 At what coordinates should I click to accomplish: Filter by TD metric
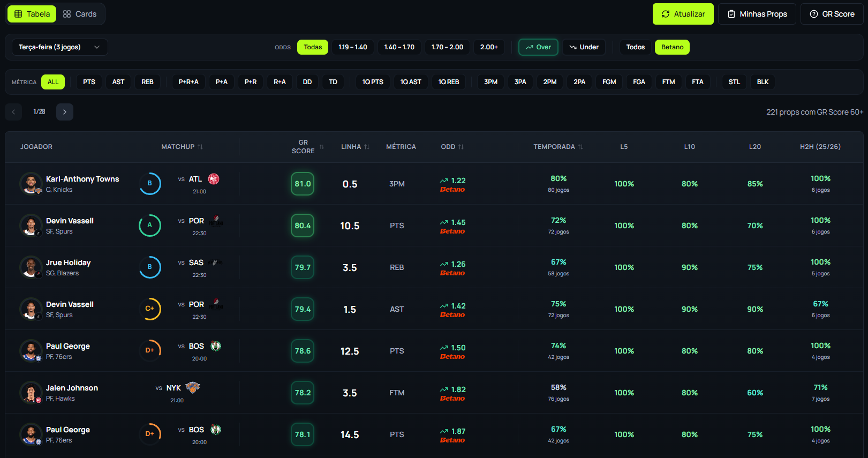coord(333,82)
